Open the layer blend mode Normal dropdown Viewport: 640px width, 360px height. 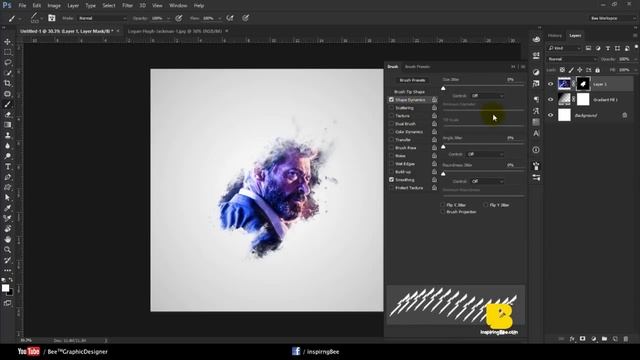572,59
